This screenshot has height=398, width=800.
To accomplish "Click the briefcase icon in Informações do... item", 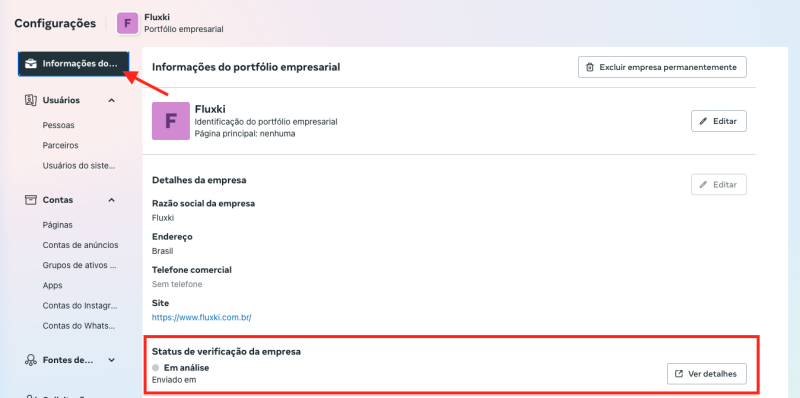I will [x=31, y=64].
